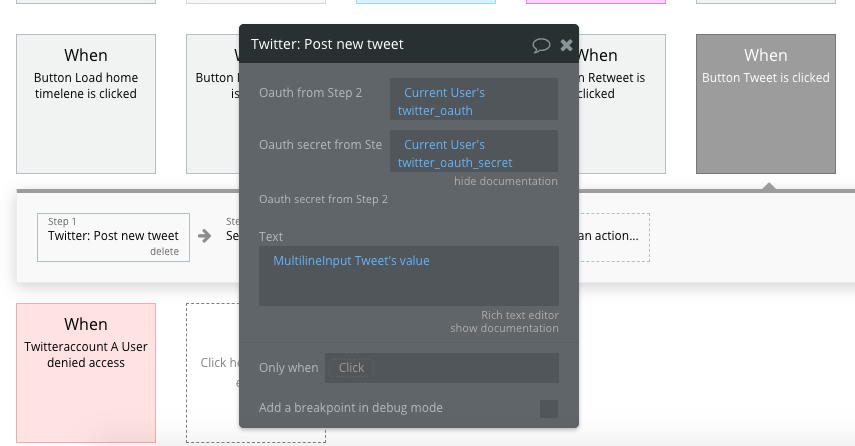Click the arrow after Step 1

[x=204, y=236]
